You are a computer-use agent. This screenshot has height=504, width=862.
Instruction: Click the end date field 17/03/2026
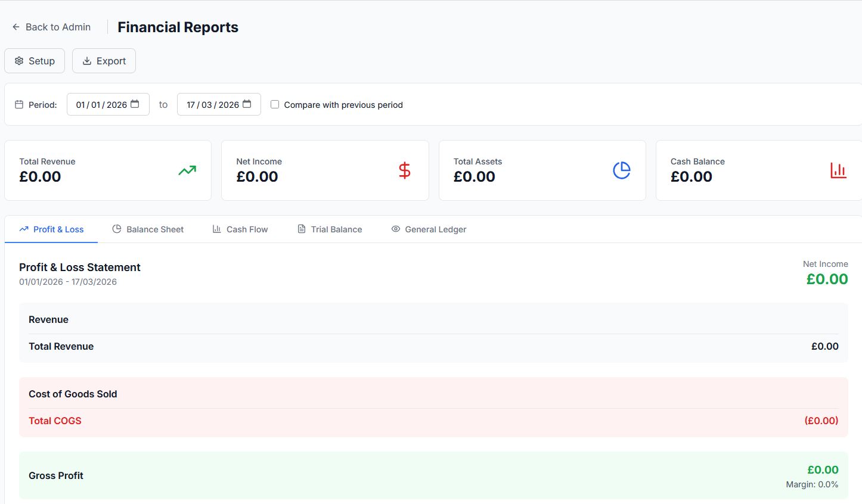point(219,104)
